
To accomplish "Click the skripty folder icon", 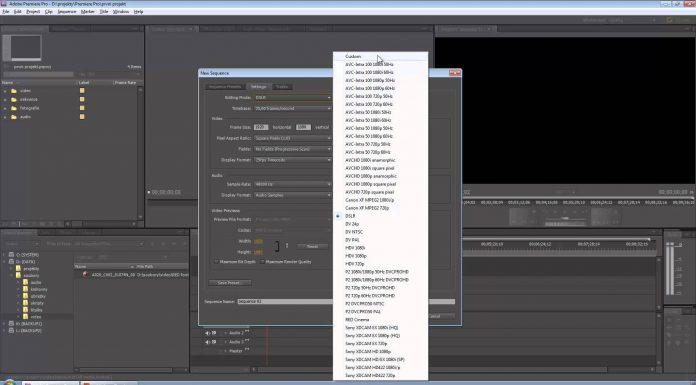I will 25,303.
